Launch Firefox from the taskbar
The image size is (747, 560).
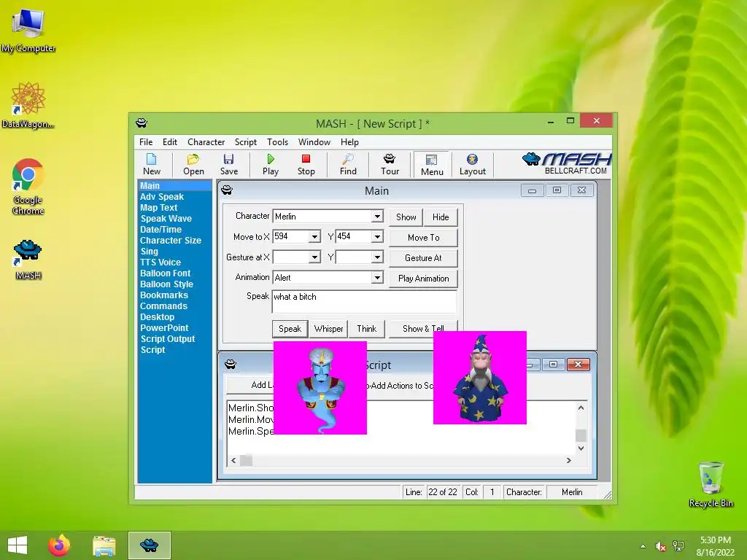pyautogui.click(x=59, y=545)
